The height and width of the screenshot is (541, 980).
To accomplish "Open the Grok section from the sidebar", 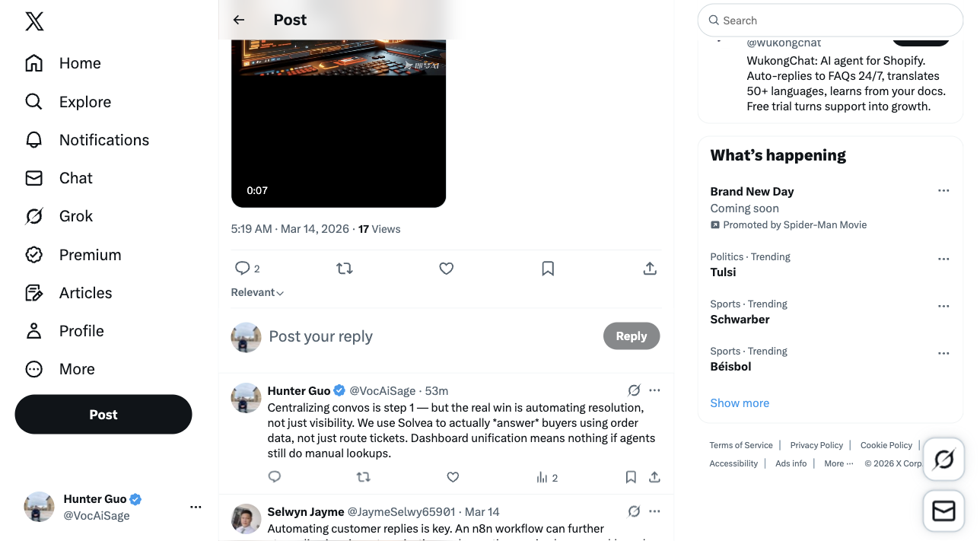I will click(76, 216).
